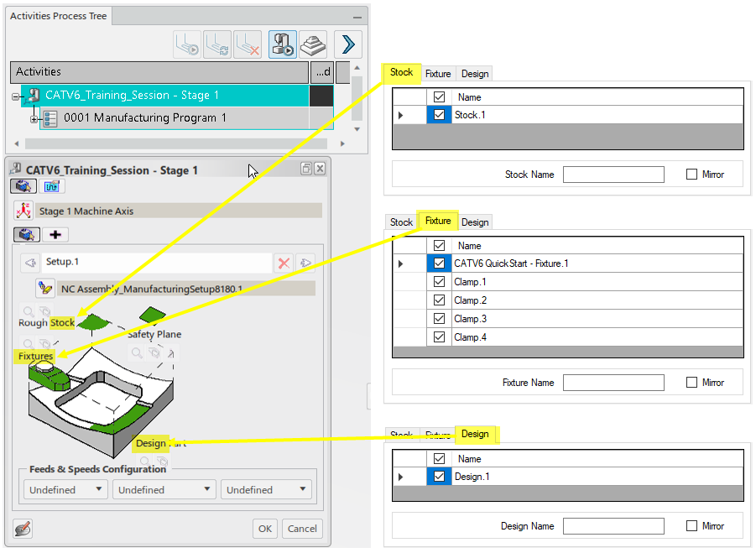
Task: Uncheck CATV6 QuickStart - Fixture.1 checkbox
Action: (x=439, y=263)
